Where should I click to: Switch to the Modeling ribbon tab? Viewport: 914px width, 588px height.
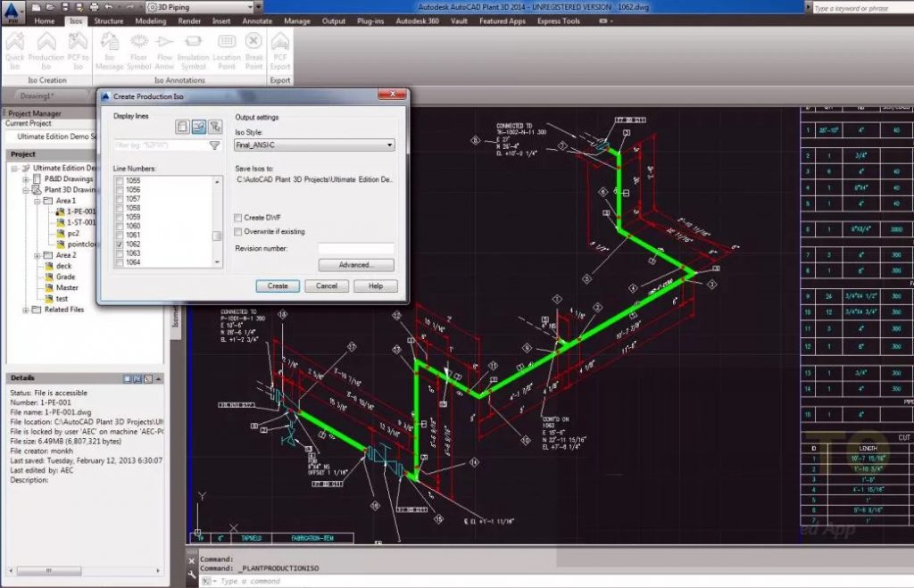[x=150, y=21]
